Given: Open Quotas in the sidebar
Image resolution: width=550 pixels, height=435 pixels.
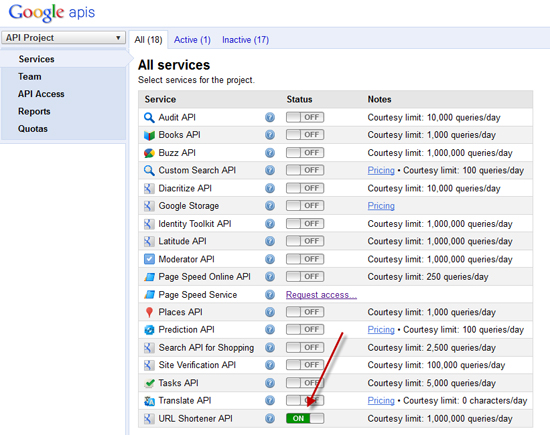Looking at the screenshot, I should pos(33,129).
